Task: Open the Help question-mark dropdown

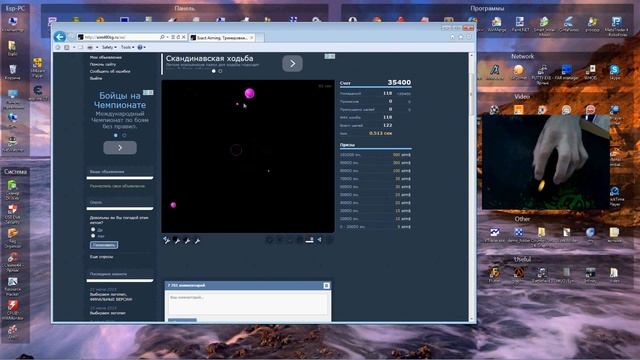Action: pos(141,47)
